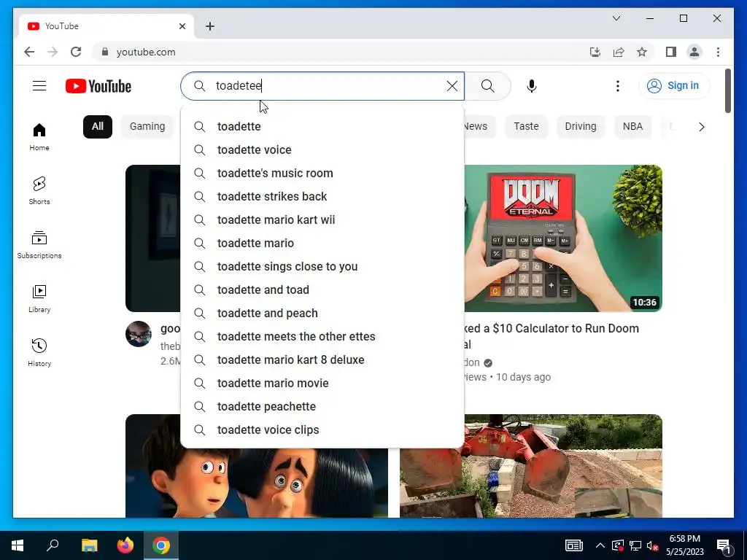Open Windows taskbar search
Screen dimensions: 747x560
(53, 545)
